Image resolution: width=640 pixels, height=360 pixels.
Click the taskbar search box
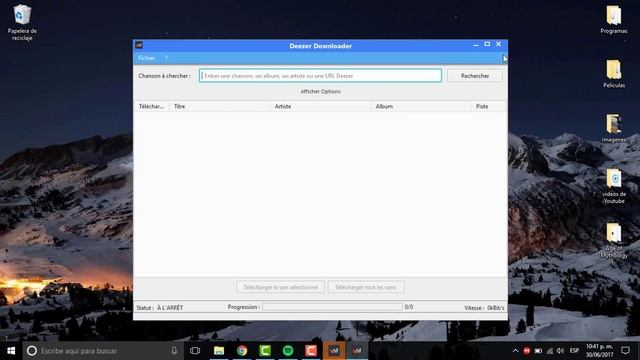coord(103,351)
